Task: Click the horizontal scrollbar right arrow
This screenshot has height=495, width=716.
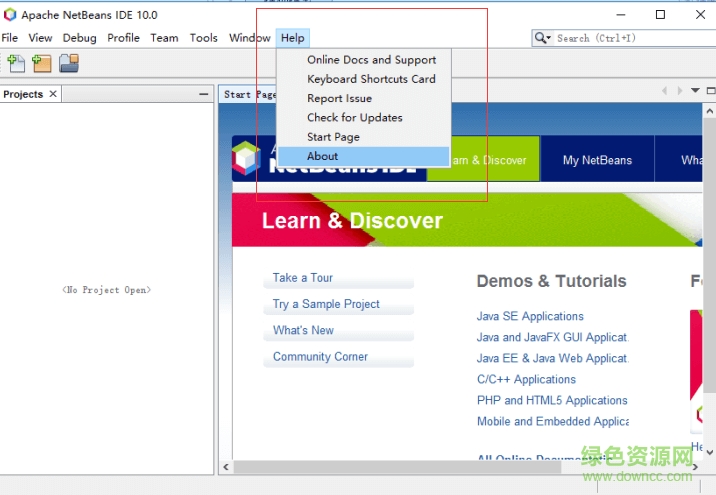Action: click(x=695, y=467)
